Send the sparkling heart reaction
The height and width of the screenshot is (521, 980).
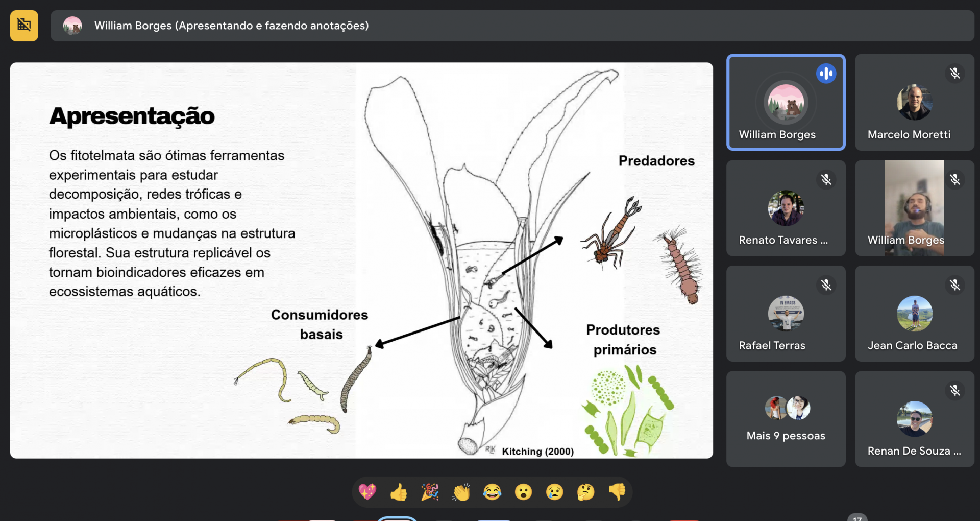coord(367,492)
